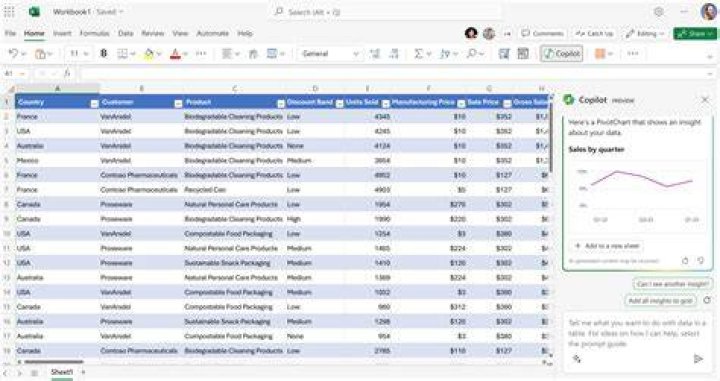Switch to the Automate tab

(213, 33)
